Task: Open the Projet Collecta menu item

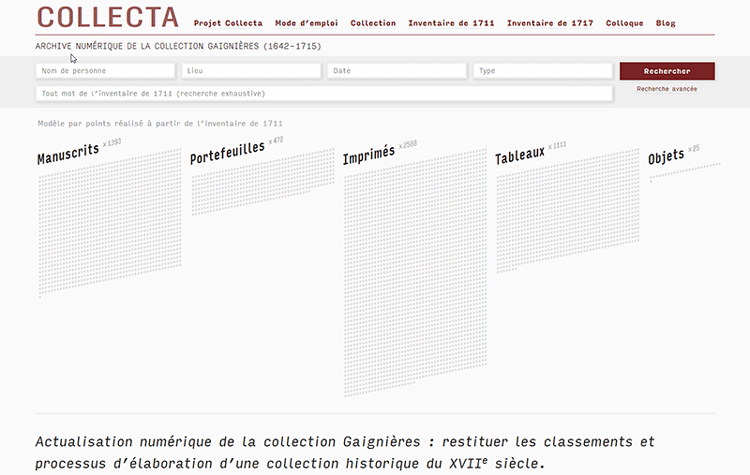Action: click(228, 23)
